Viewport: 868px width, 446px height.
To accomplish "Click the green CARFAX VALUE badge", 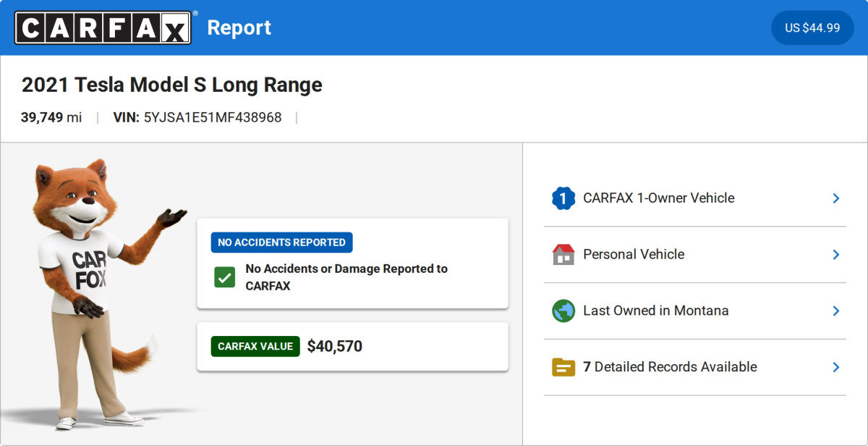I will (x=255, y=346).
